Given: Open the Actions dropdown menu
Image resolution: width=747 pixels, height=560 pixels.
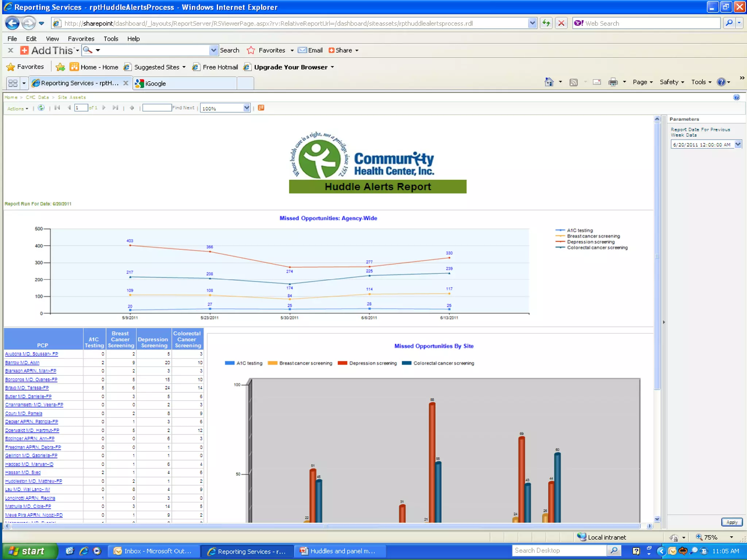Looking at the screenshot, I should (x=18, y=108).
